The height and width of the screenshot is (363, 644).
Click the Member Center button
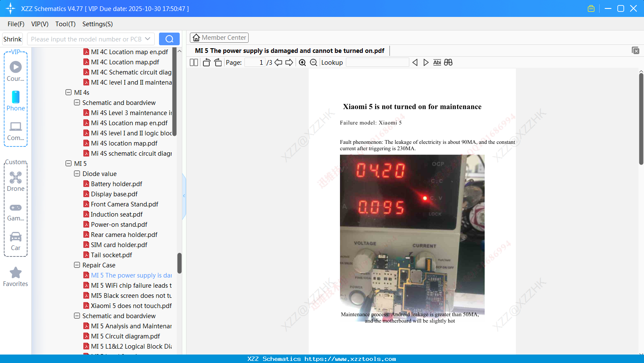tap(219, 37)
